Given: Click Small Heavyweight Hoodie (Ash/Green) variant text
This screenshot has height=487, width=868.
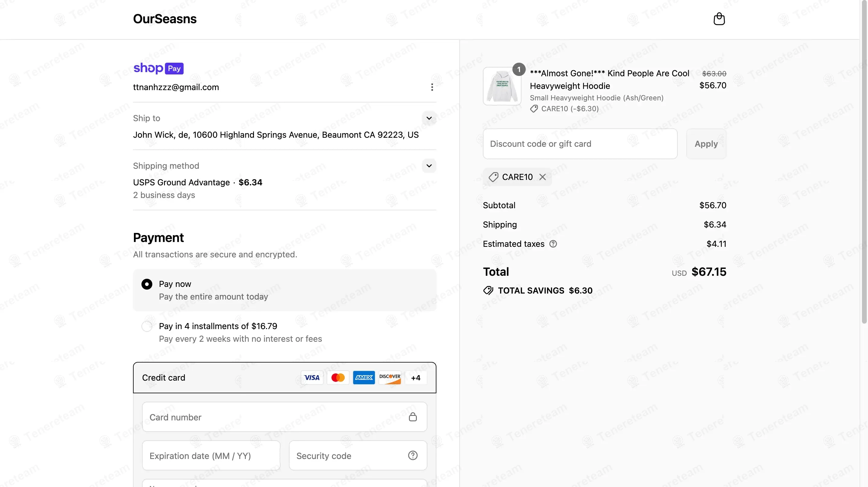Looking at the screenshot, I should coord(597,98).
